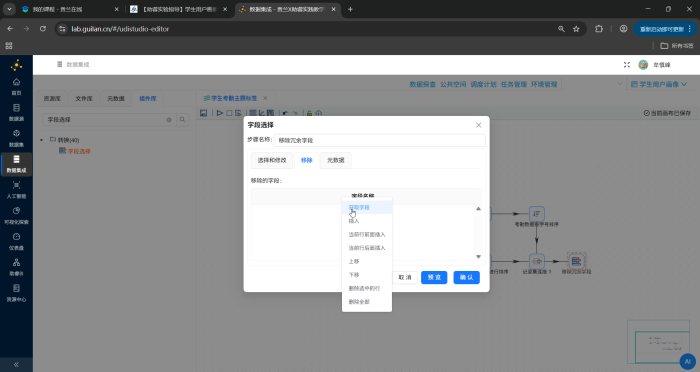Open the 环境管理 link
Screen dimensions: 700x372
pyautogui.click(x=544, y=84)
